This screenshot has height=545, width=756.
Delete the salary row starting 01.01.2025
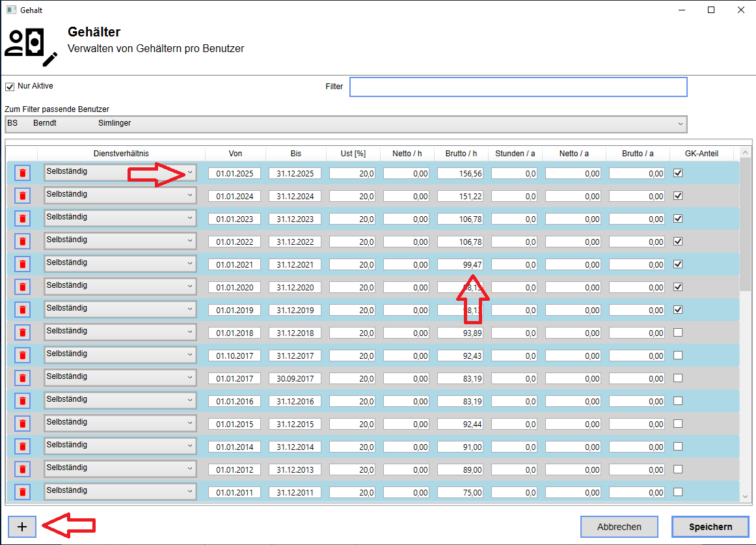(22, 173)
